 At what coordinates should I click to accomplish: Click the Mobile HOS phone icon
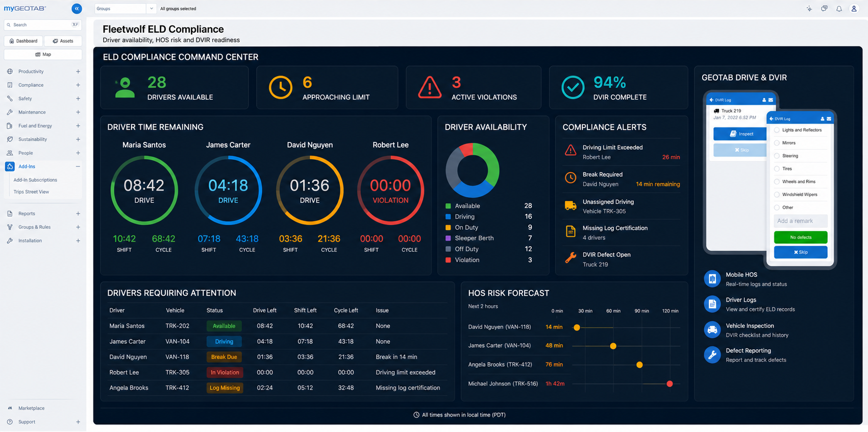pyautogui.click(x=712, y=279)
